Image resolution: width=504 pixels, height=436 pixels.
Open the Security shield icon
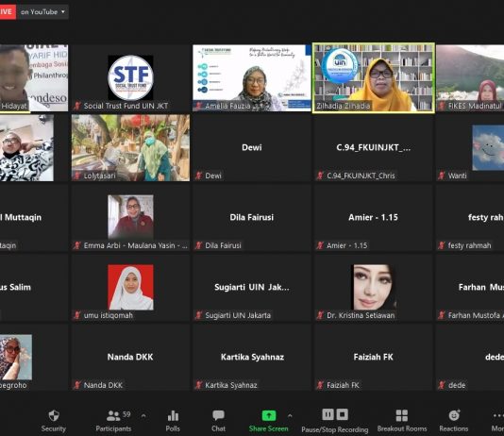point(54,415)
